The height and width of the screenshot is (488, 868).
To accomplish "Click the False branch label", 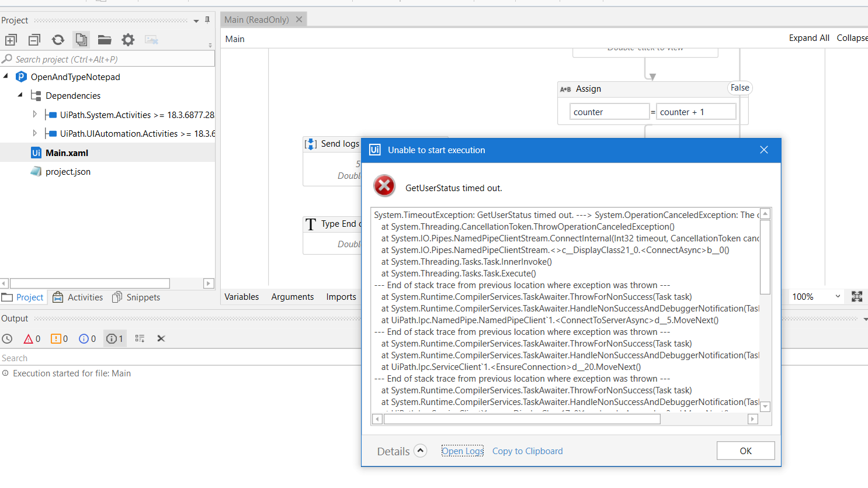I will pos(739,88).
